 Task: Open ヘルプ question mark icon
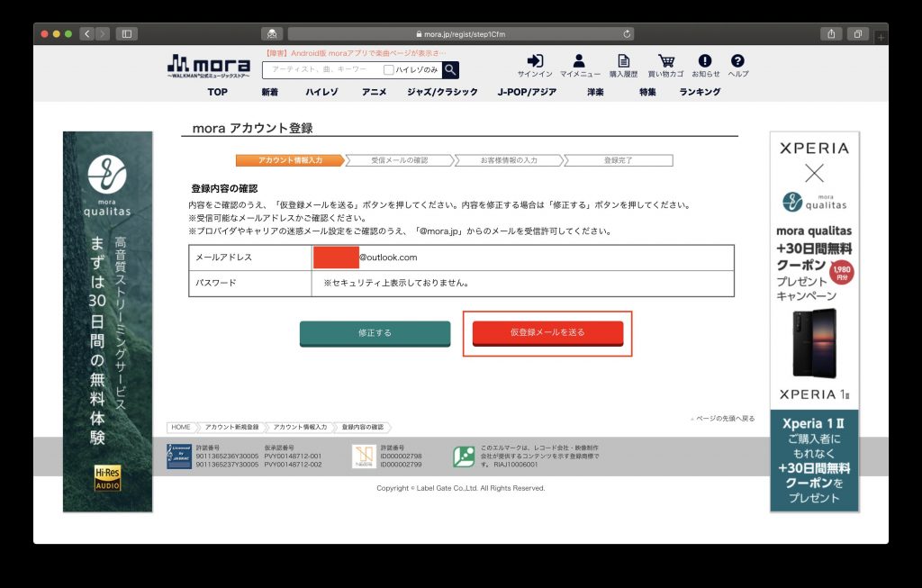click(x=738, y=65)
